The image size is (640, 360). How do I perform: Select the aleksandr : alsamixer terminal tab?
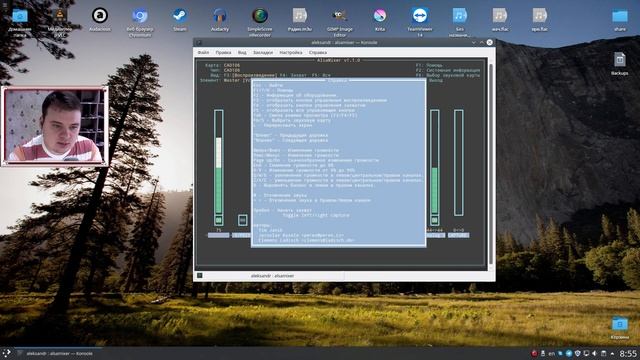tap(272, 276)
